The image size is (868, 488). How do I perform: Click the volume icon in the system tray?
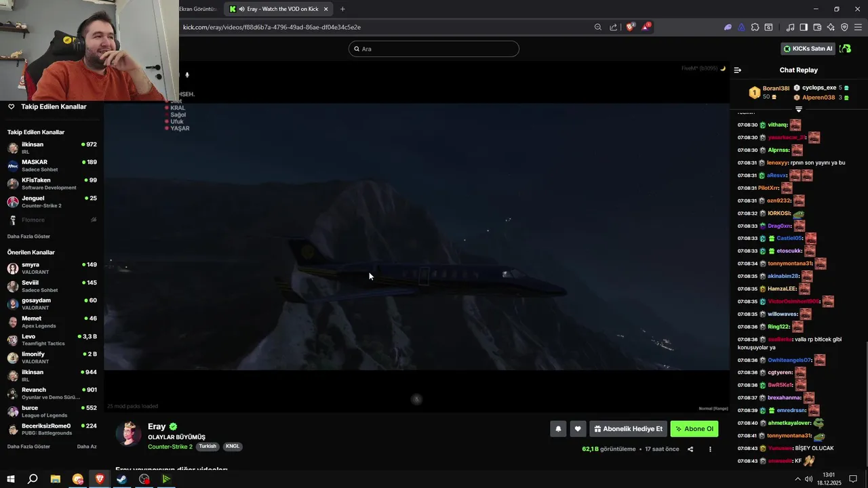[808, 479]
